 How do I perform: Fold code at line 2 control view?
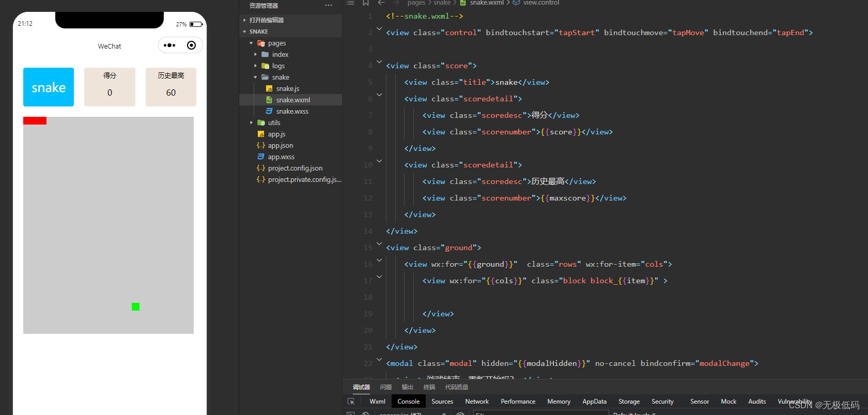(x=379, y=29)
